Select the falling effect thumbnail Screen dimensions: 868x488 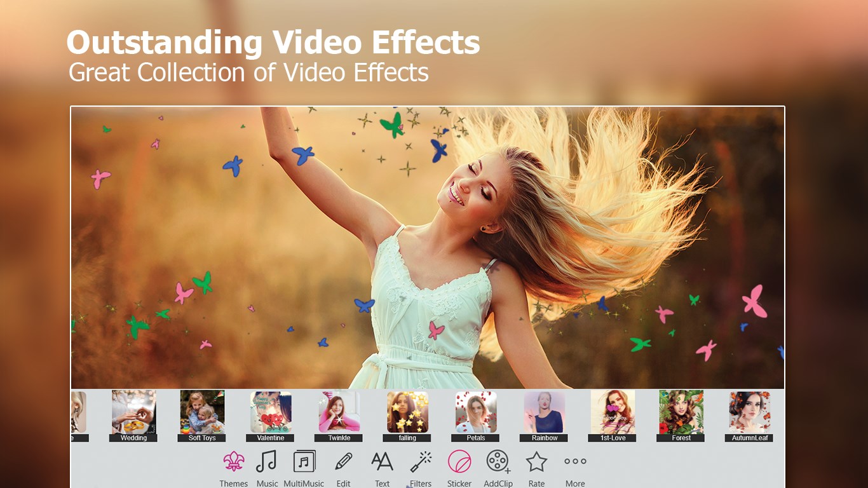[x=407, y=413]
